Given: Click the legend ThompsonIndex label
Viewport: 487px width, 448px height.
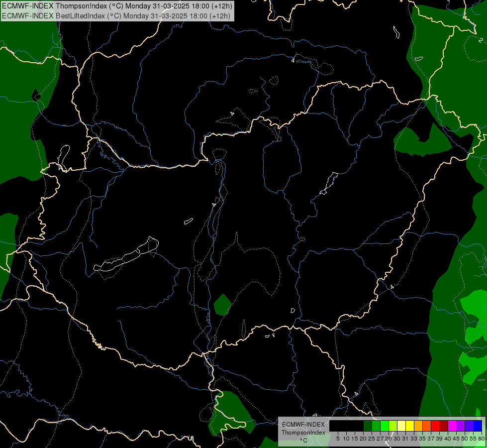Looking at the screenshot, I should tap(303, 433).
